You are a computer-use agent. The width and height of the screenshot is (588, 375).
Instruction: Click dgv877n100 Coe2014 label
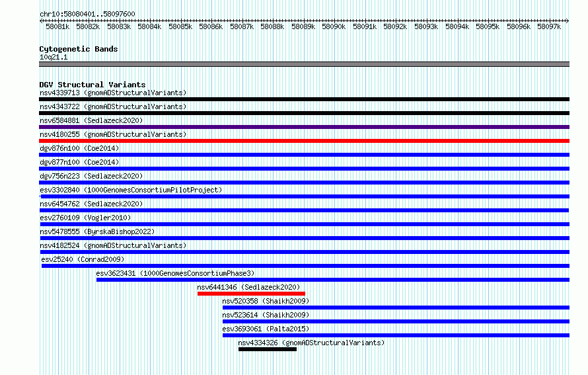(x=79, y=162)
